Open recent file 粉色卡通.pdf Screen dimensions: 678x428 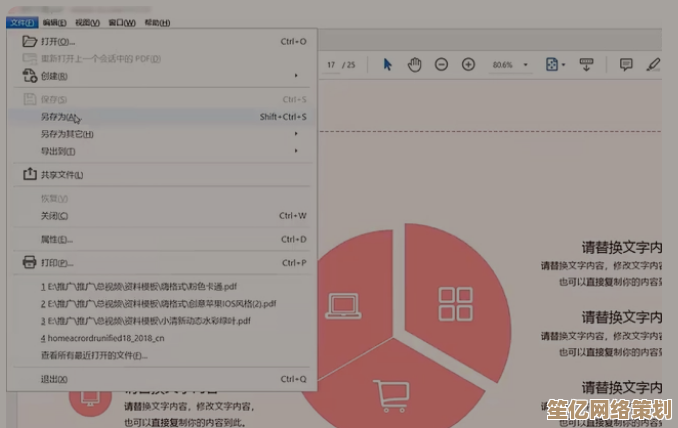[138, 286]
